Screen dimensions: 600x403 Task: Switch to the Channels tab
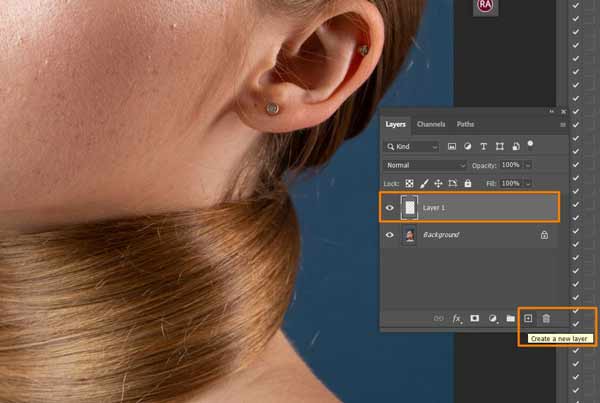tap(431, 124)
